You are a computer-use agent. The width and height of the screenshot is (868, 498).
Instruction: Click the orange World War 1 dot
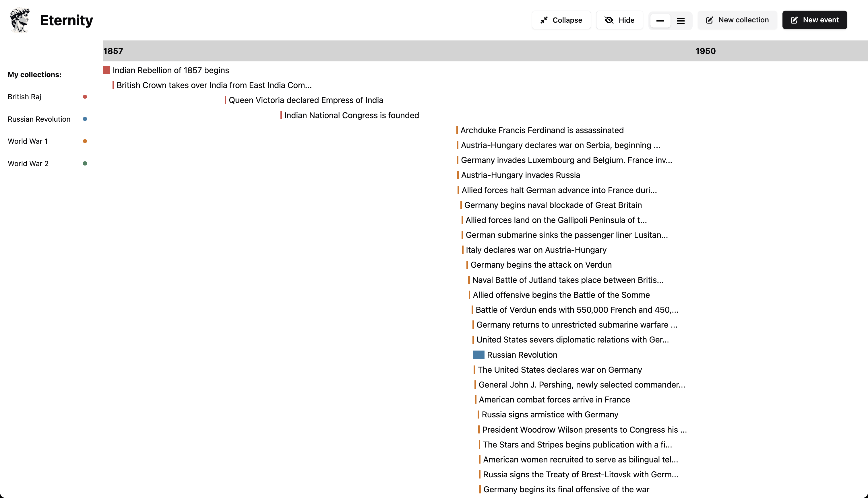(85, 141)
